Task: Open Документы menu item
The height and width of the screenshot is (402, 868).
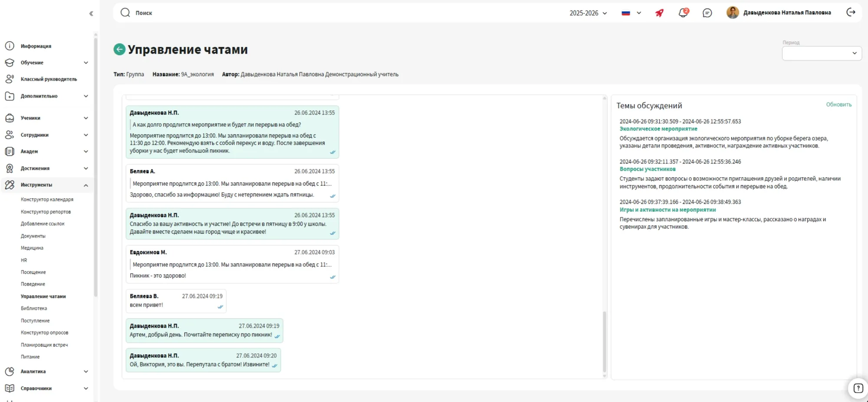Action: (33, 236)
